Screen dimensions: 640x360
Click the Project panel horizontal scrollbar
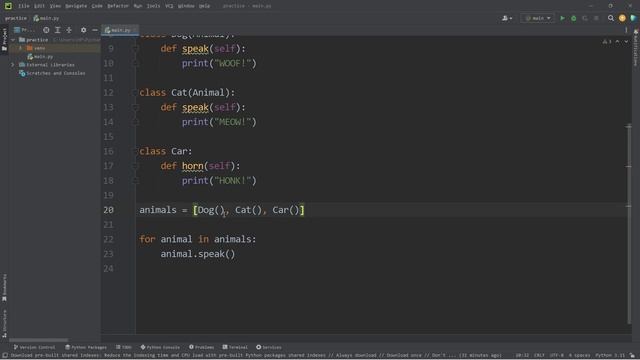click(38, 340)
